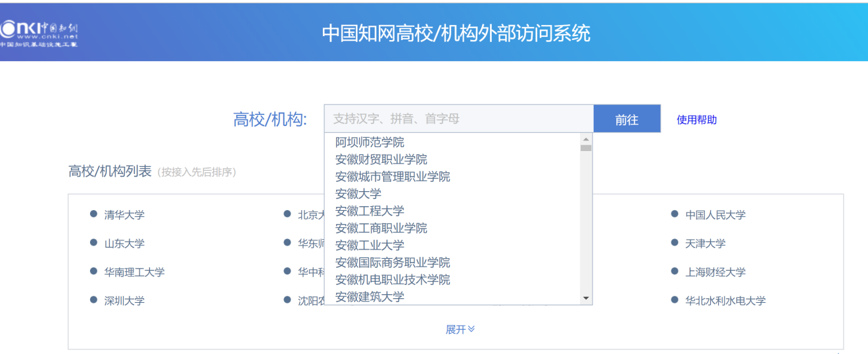Expand the institution list with 展开
Viewport: 868px width, 354px height.
[x=460, y=329]
